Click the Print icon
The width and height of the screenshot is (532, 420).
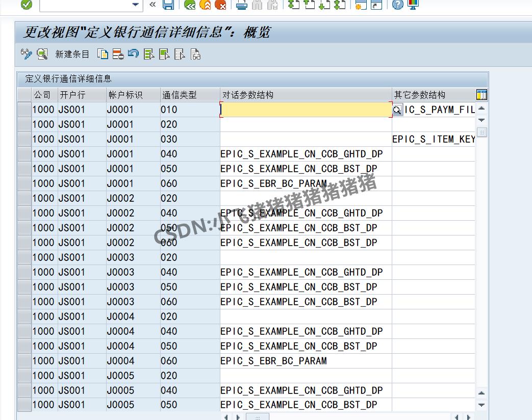(x=242, y=6)
